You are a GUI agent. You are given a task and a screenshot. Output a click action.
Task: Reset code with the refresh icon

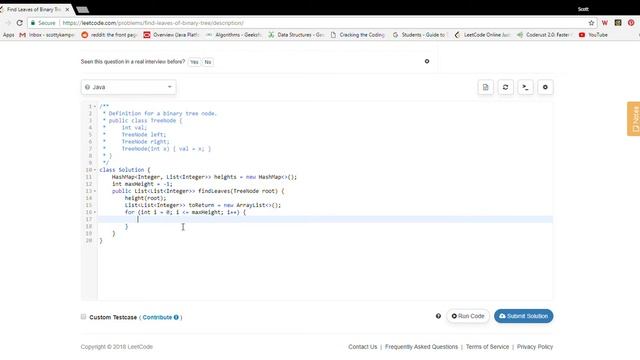505,87
